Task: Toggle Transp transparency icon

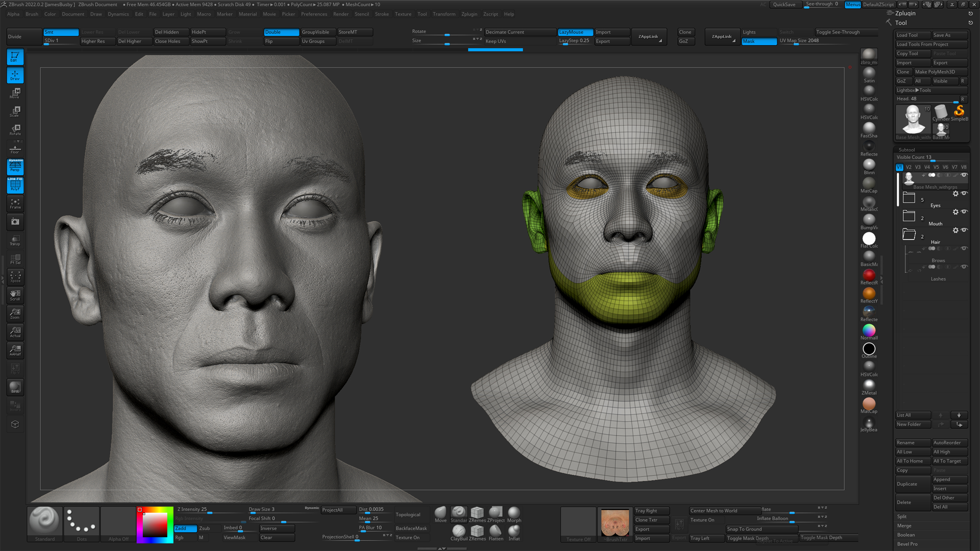Action: (x=15, y=240)
